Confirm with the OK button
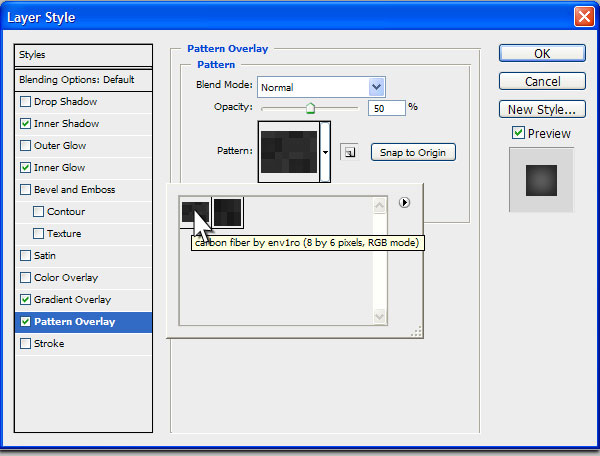Image resolution: width=600 pixels, height=456 pixels. click(542, 53)
